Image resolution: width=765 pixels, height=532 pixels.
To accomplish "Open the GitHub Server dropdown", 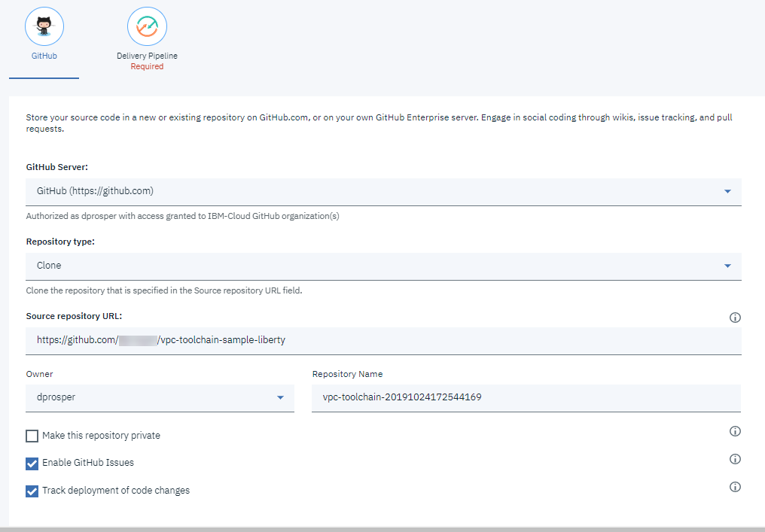I will 383,192.
